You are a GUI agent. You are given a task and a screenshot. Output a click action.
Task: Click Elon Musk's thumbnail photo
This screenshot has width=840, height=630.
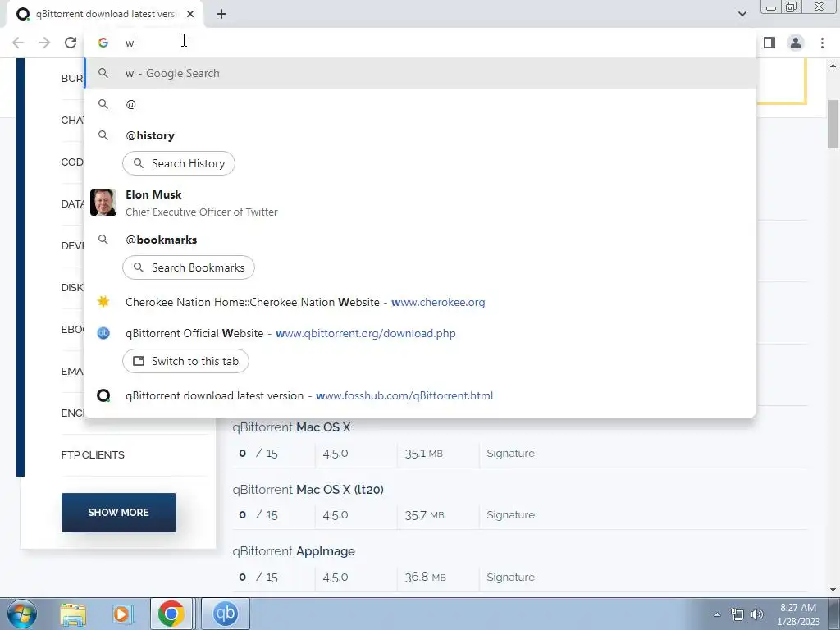(103, 203)
